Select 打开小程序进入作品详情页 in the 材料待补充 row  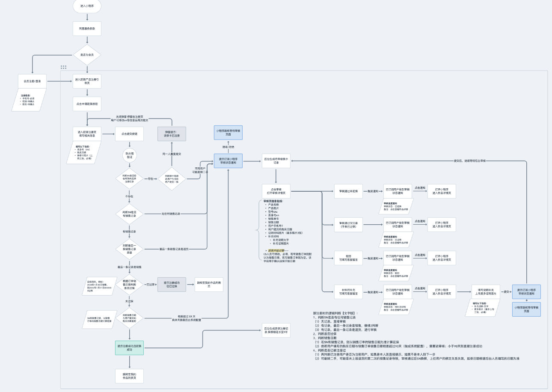point(442,291)
